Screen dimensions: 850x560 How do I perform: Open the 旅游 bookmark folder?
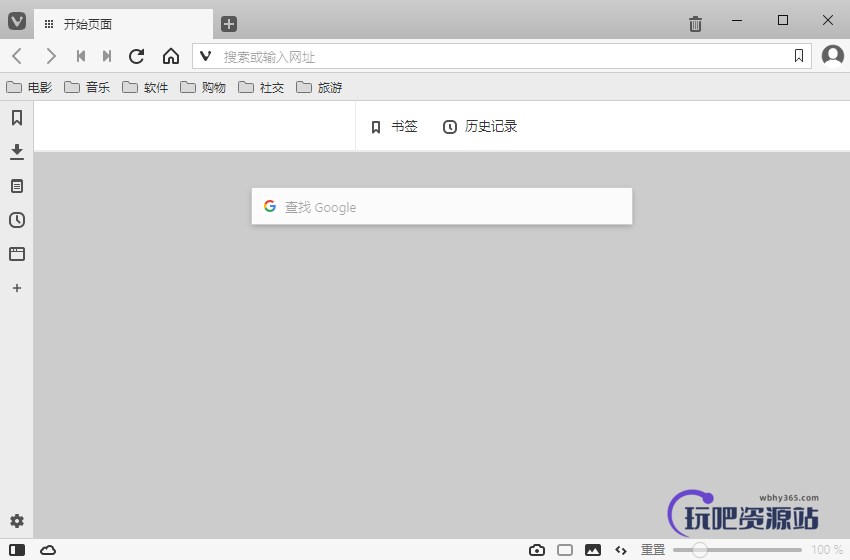click(319, 87)
